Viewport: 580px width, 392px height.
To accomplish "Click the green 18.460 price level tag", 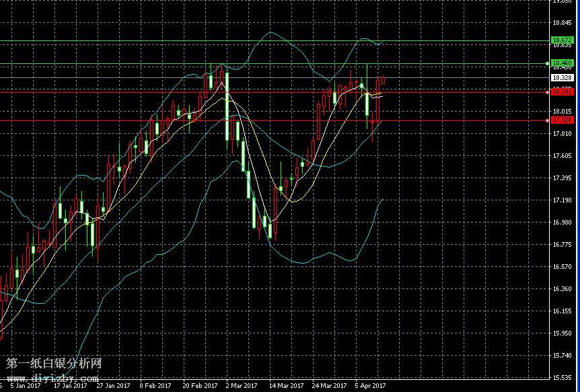I will (562, 63).
